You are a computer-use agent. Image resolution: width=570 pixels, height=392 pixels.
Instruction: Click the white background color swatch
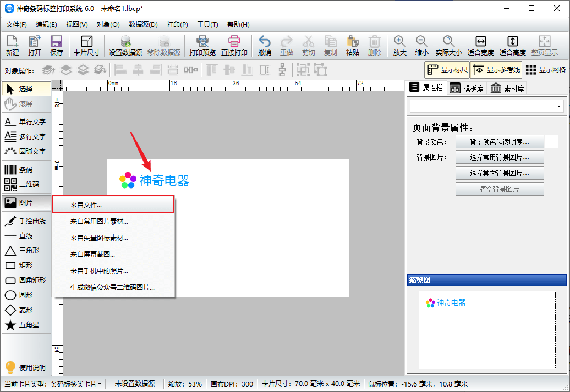tap(551, 142)
